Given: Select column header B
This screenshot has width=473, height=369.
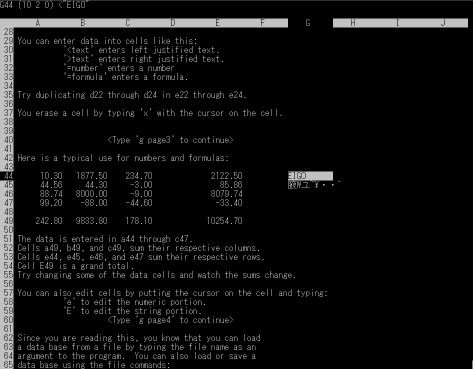Looking at the screenshot, I should point(83,23).
